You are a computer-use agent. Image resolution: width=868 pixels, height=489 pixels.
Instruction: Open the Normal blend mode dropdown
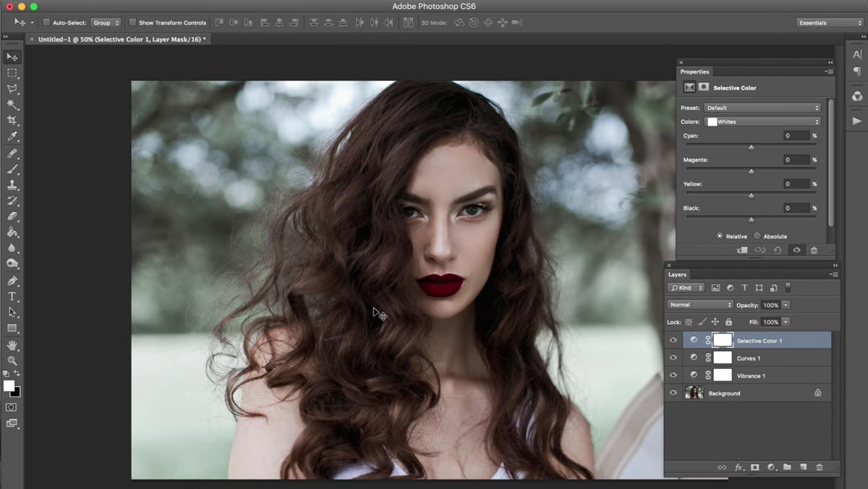click(x=700, y=305)
